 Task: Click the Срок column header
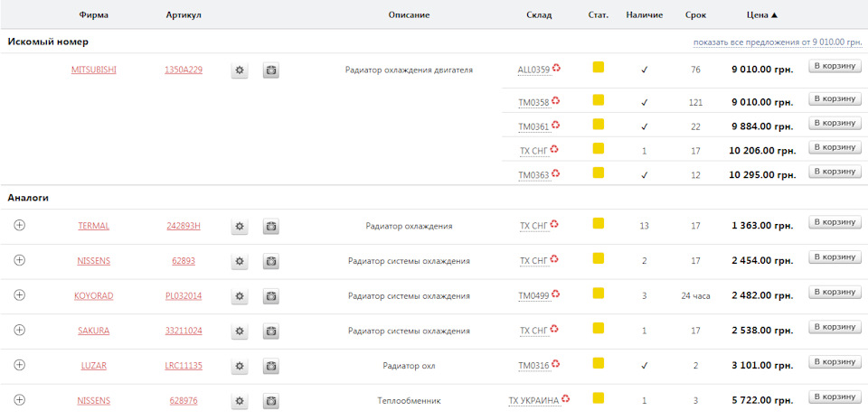(696, 15)
